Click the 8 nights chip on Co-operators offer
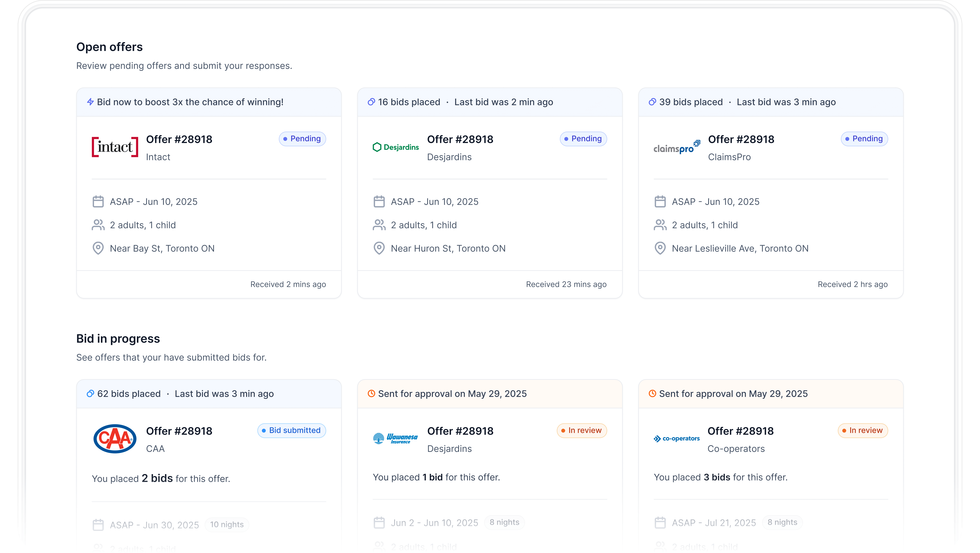The height and width of the screenshot is (553, 980). [x=782, y=522]
